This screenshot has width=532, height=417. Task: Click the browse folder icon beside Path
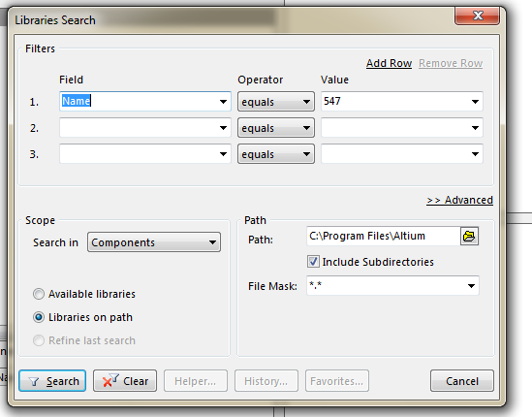point(469,236)
